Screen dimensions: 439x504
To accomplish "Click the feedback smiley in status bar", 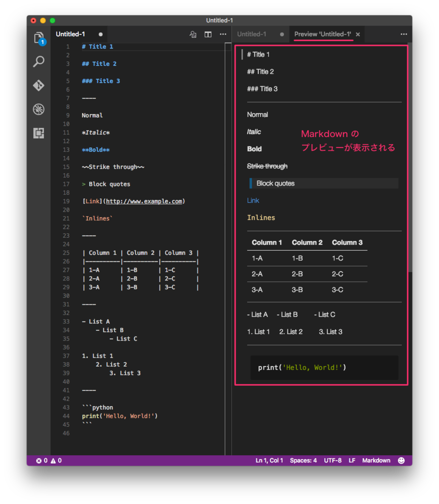I will pyautogui.click(x=402, y=461).
